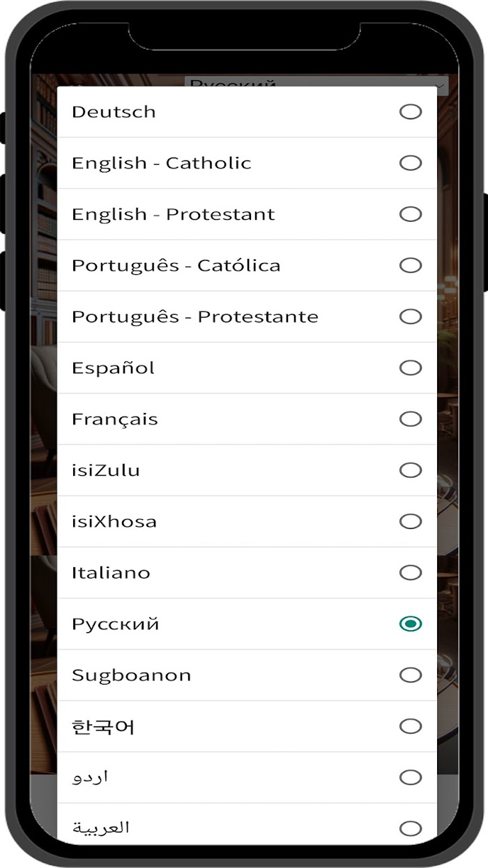
Task: Choose the isiXhosa radio option
Action: click(411, 521)
